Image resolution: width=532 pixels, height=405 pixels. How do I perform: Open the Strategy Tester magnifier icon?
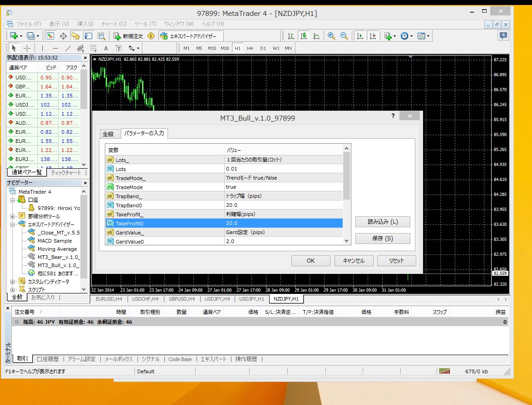(101, 36)
